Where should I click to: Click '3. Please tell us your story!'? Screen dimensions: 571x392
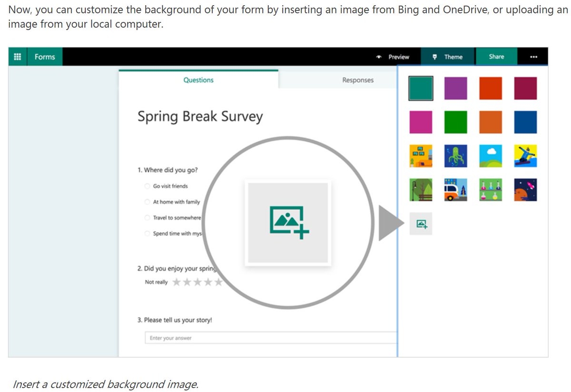175,320
